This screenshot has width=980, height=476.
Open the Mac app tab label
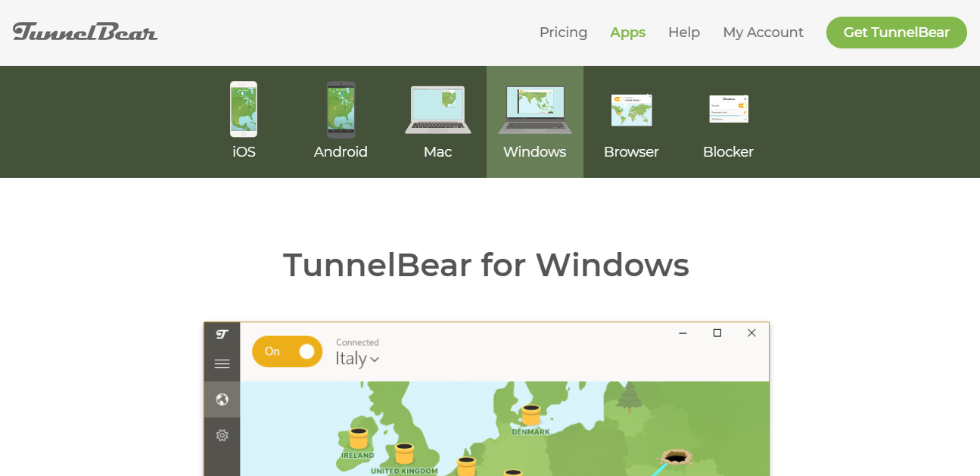[437, 152]
